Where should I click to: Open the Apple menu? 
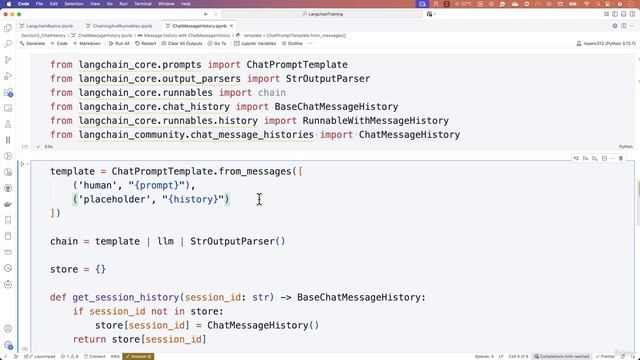point(9,4)
